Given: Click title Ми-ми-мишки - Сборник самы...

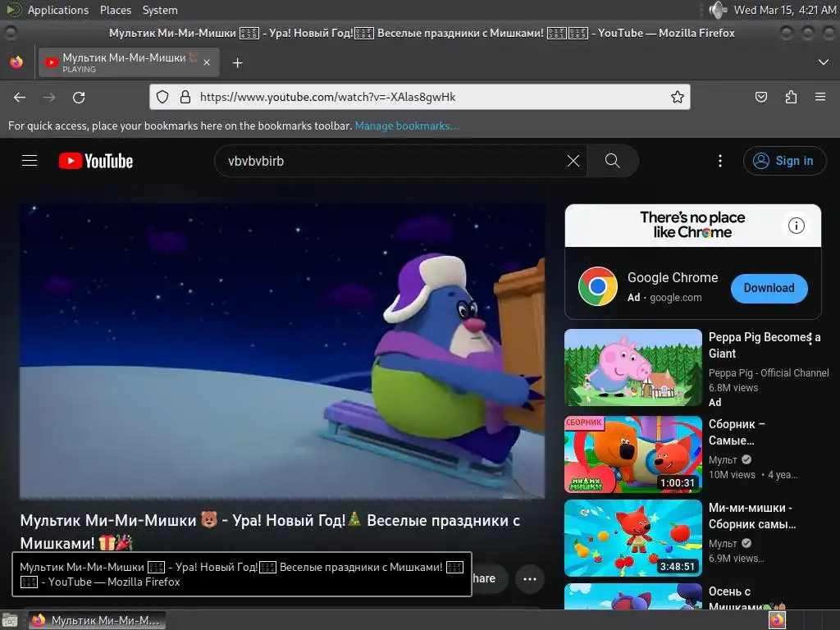Looking at the screenshot, I should click(x=752, y=516).
